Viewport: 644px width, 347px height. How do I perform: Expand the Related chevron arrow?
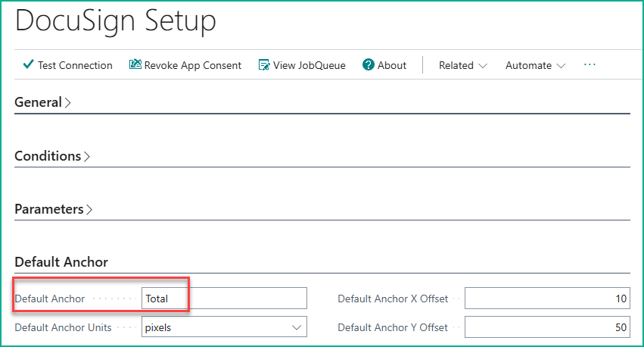[483, 66]
